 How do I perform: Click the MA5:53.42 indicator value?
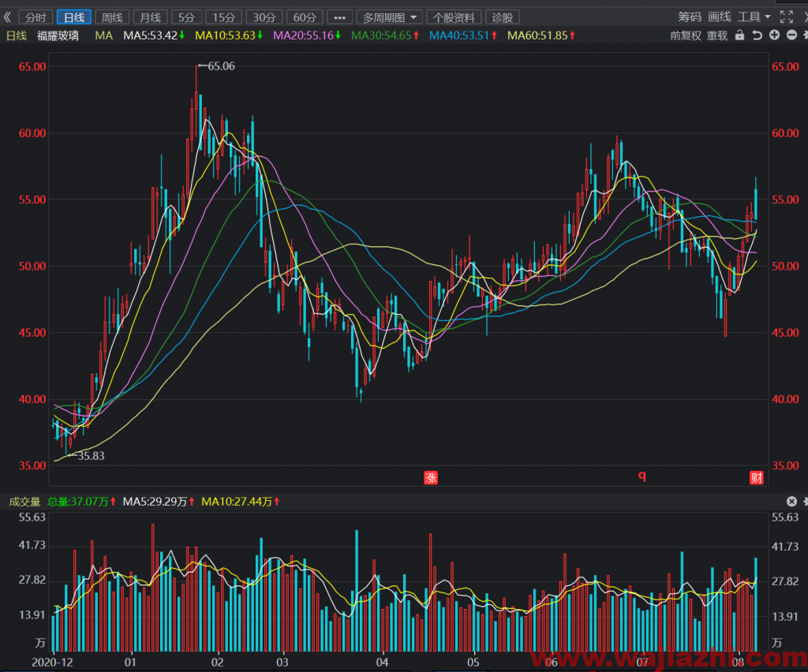pos(154,35)
